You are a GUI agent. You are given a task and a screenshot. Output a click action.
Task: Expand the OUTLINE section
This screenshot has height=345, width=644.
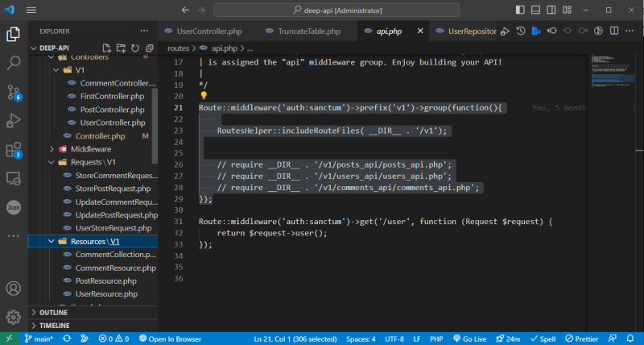[93, 313]
